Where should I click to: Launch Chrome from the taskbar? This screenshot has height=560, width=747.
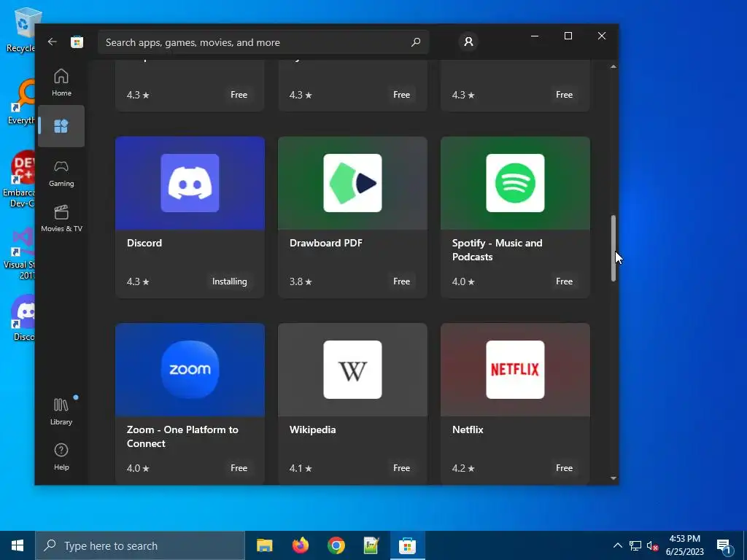pyautogui.click(x=336, y=545)
